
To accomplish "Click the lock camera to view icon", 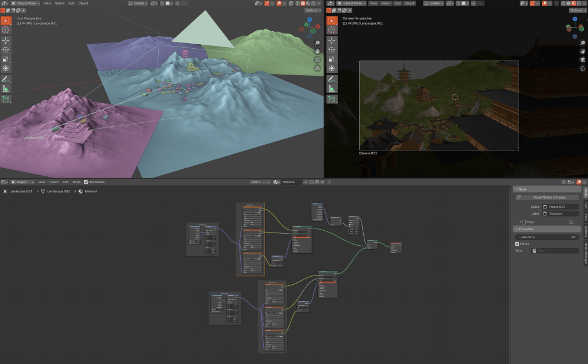I will [x=582, y=68].
